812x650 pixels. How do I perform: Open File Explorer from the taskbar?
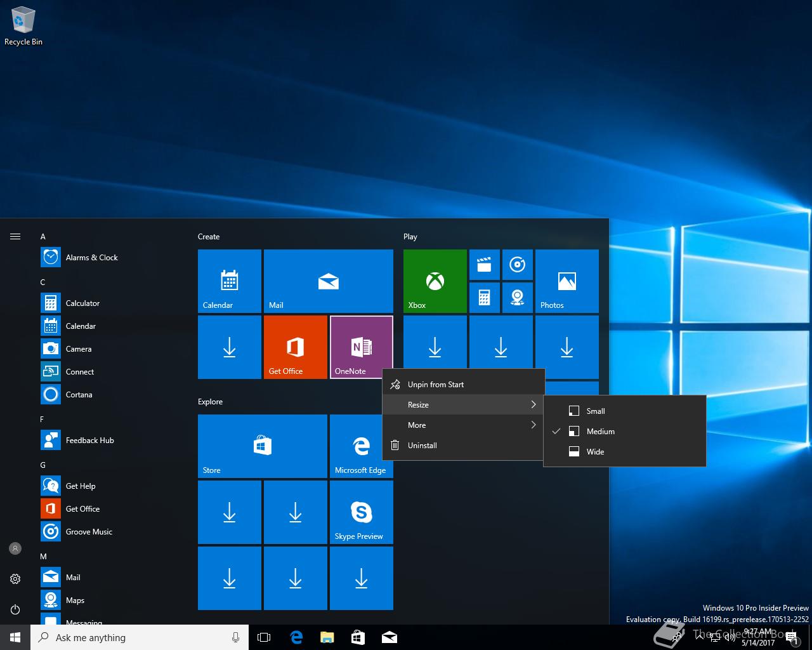[x=327, y=637]
